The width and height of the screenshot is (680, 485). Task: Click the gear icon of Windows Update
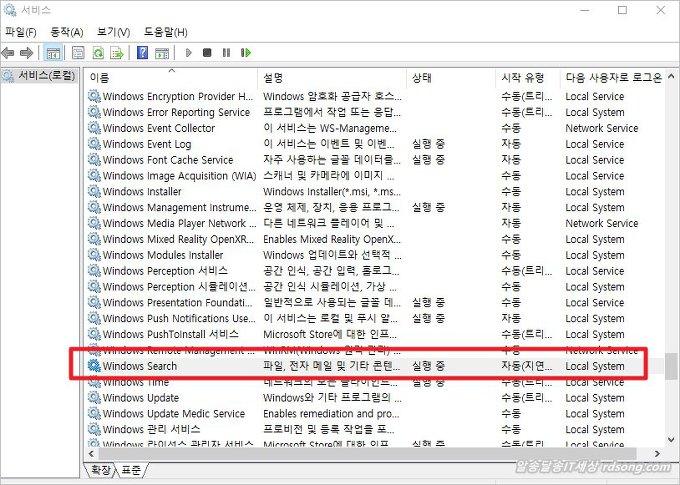point(94,397)
